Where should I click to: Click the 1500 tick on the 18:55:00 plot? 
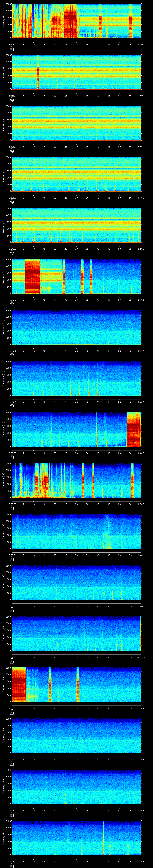click(8, 426)
